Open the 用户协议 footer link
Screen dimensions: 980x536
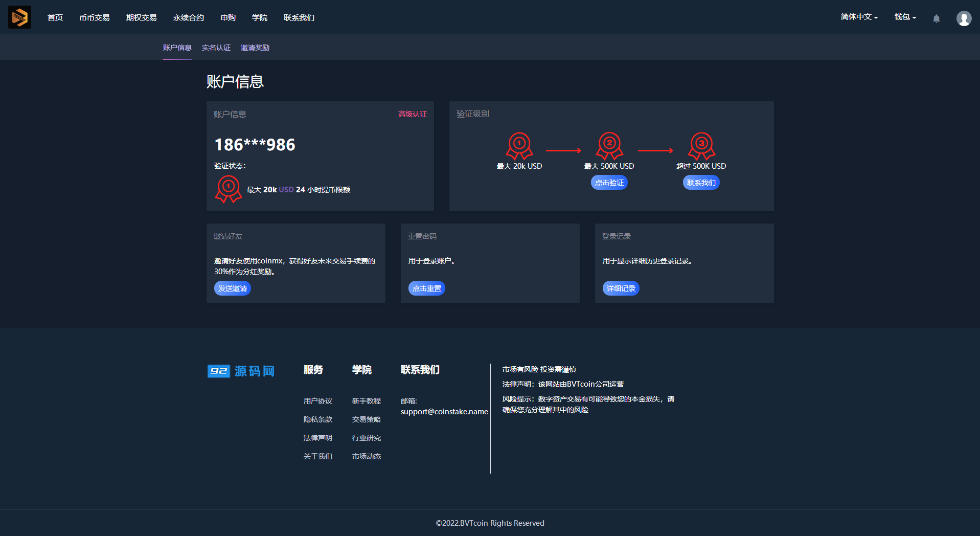pos(318,401)
